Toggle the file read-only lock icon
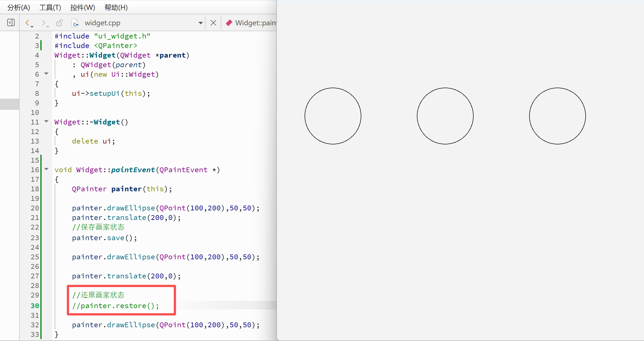The image size is (644, 341). pos(59,22)
